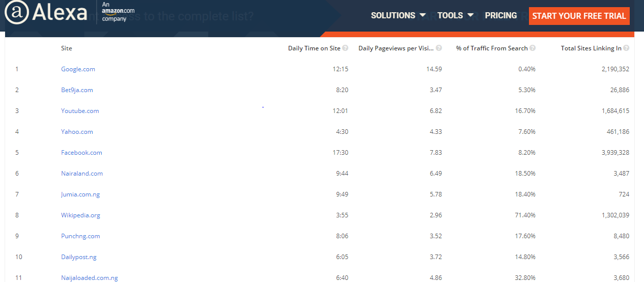Screen dimensions: 644x282
Task: Select Wikipedia.org's 71.40% search traffic value
Action: pyautogui.click(x=525, y=215)
